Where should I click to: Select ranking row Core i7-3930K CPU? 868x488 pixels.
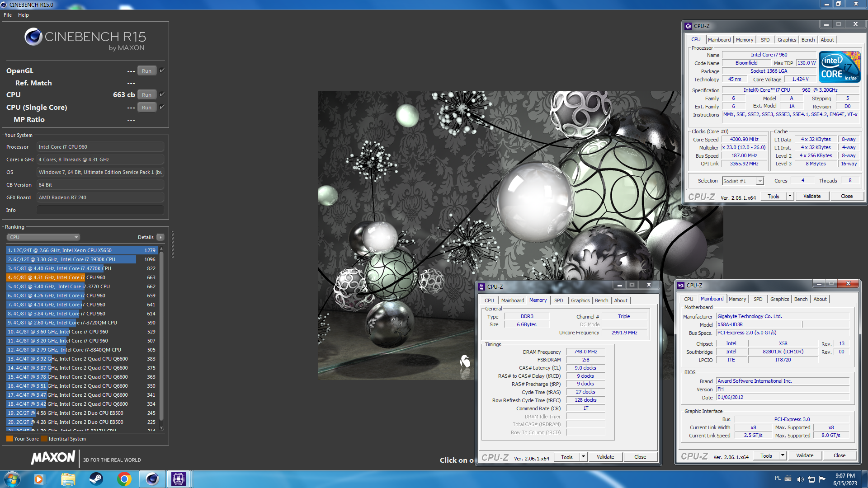click(x=82, y=259)
